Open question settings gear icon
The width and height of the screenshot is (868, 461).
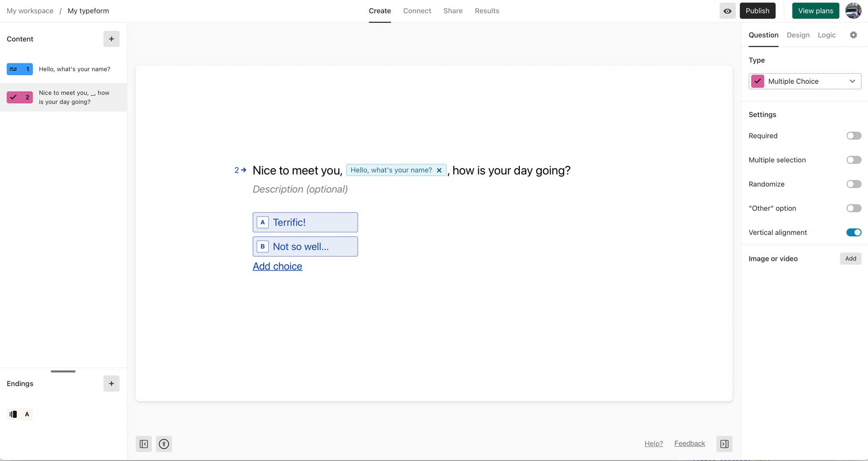point(854,35)
